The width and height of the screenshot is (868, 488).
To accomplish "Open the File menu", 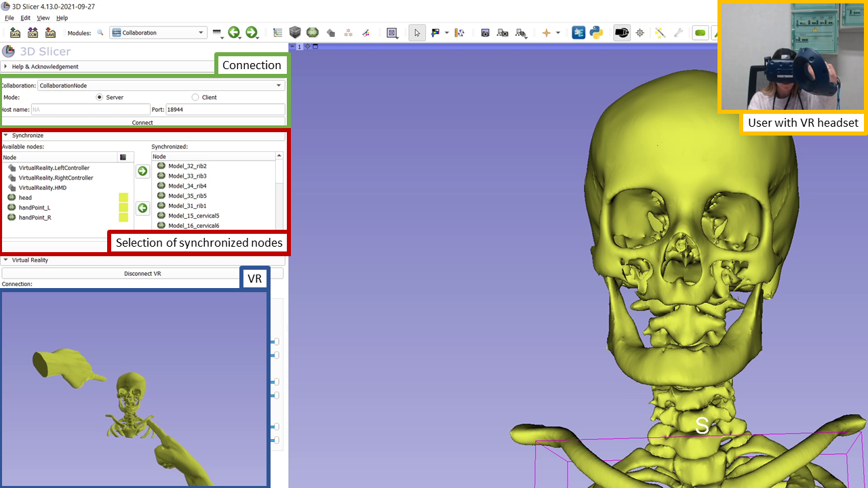I will [9, 18].
